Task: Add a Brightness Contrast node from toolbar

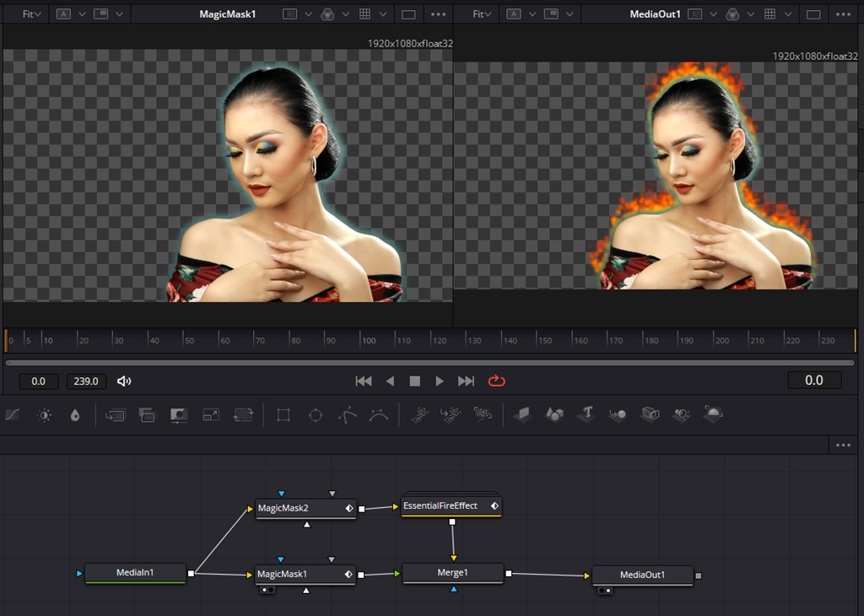Action: pos(45,415)
